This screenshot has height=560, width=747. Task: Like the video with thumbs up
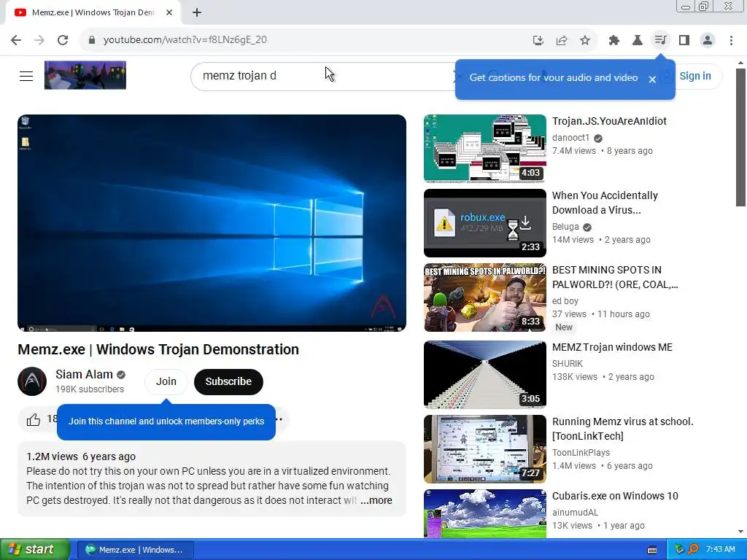[34, 419]
